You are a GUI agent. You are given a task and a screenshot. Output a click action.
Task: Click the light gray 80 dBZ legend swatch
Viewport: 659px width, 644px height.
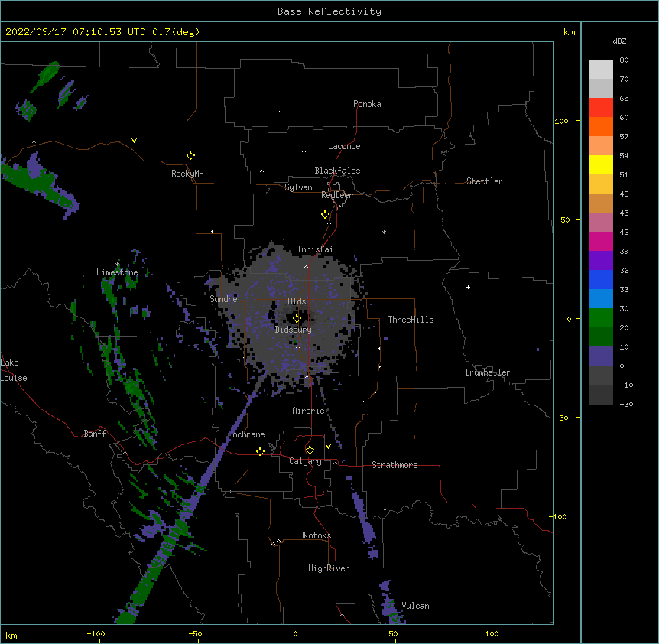[x=601, y=70]
